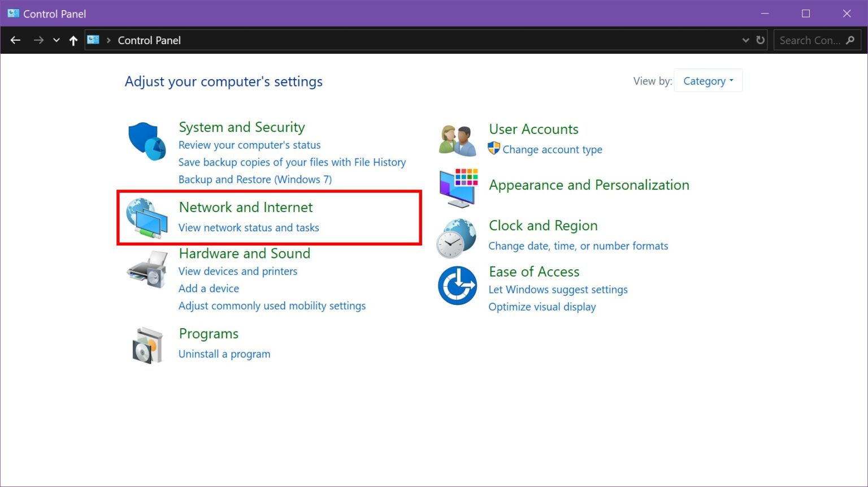Open the Ease of Access category

pos(534,272)
